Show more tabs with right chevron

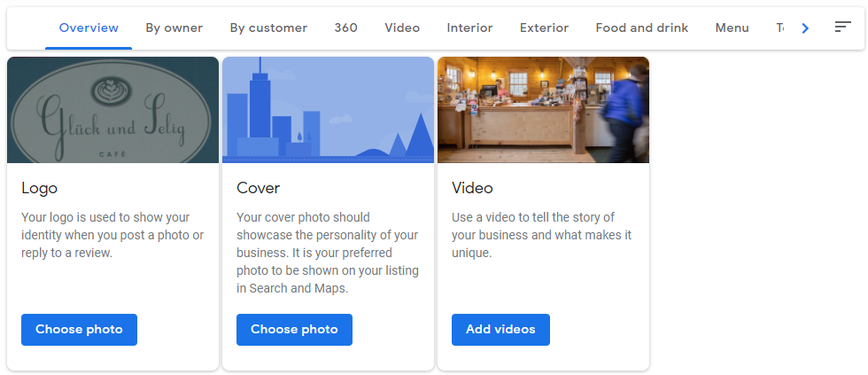(x=805, y=27)
